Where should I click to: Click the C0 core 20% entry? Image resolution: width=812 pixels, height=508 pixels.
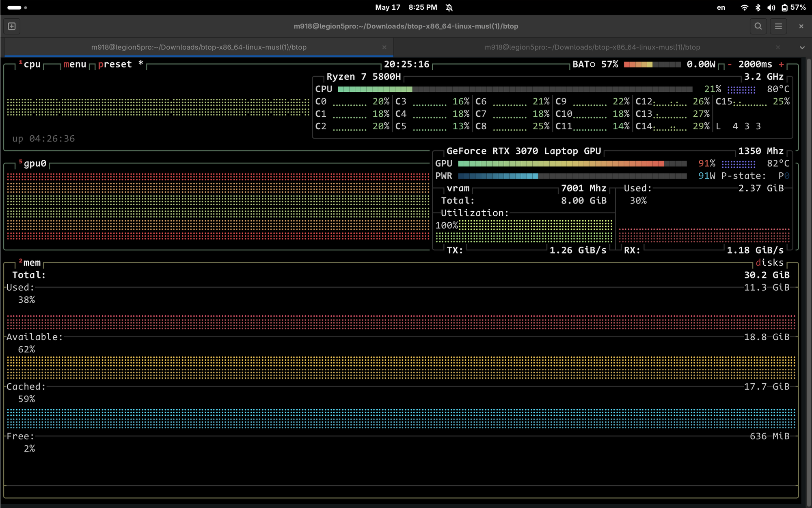point(352,102)
